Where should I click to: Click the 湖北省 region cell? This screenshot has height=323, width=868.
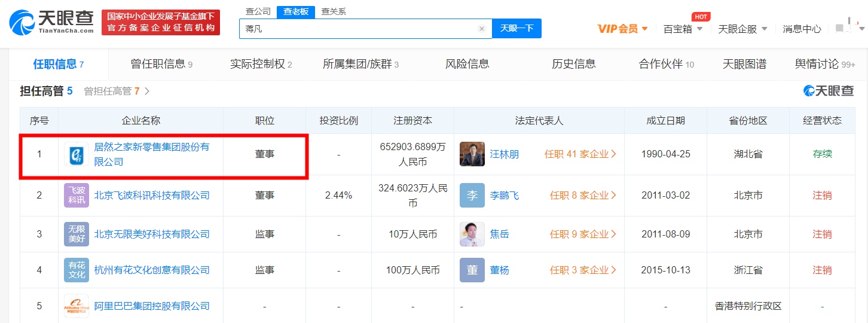748,154
